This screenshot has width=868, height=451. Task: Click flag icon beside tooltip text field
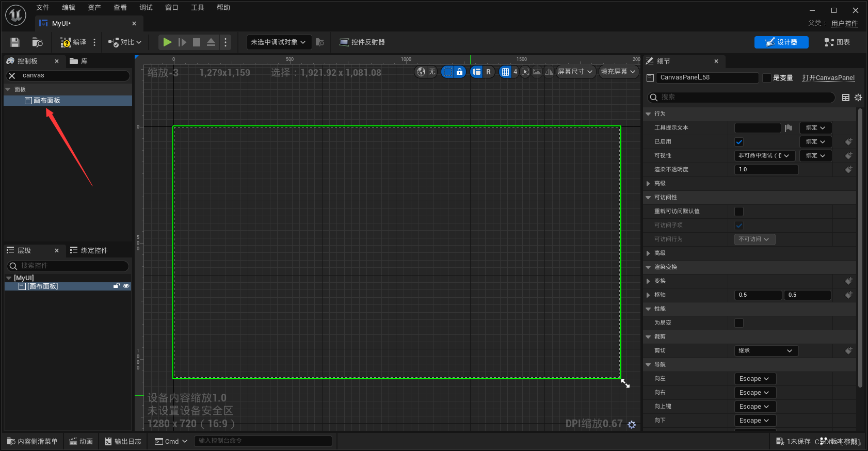point(789,128)
